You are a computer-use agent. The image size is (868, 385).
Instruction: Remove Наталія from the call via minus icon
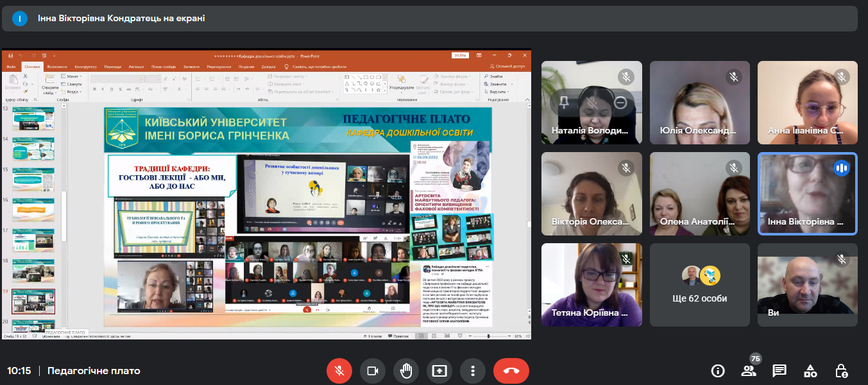620,102
